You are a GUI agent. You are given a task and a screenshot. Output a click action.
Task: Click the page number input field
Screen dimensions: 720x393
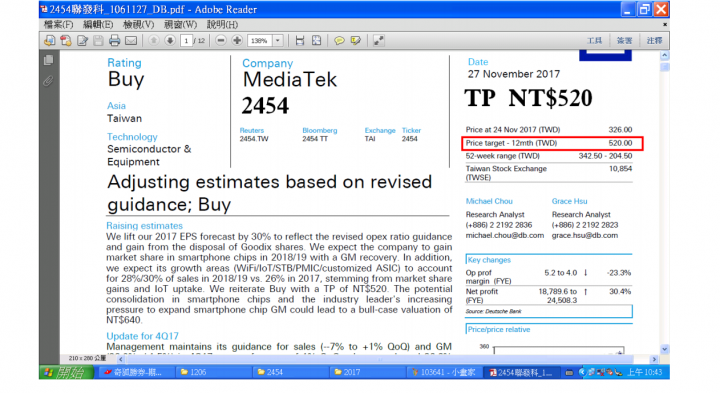(186, 41)
